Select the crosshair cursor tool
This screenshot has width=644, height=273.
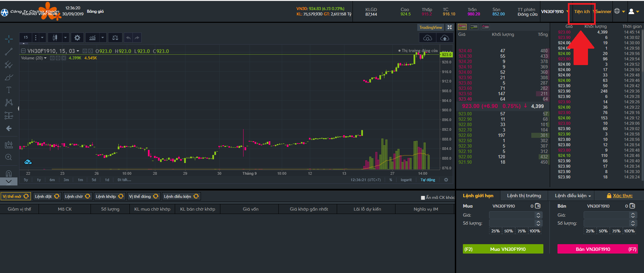[x=9, y=39]
